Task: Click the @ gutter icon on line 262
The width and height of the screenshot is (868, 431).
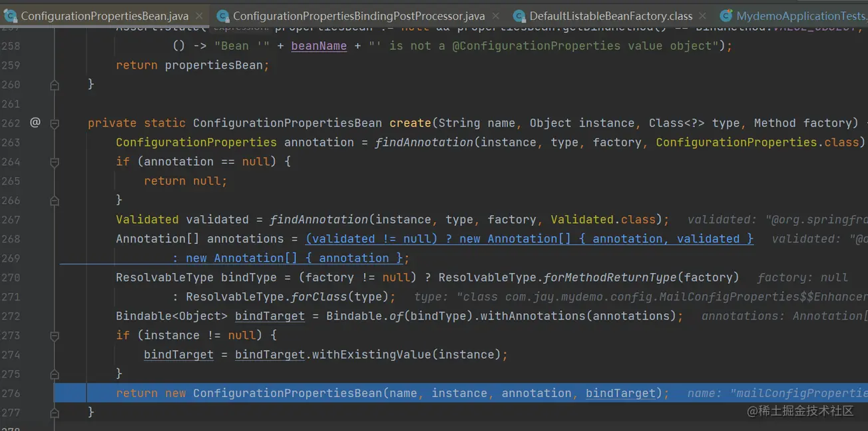Action: coord(35,123)
